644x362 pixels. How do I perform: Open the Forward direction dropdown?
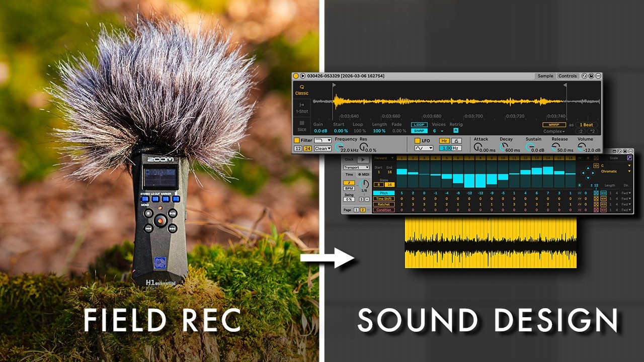point(383,158)
